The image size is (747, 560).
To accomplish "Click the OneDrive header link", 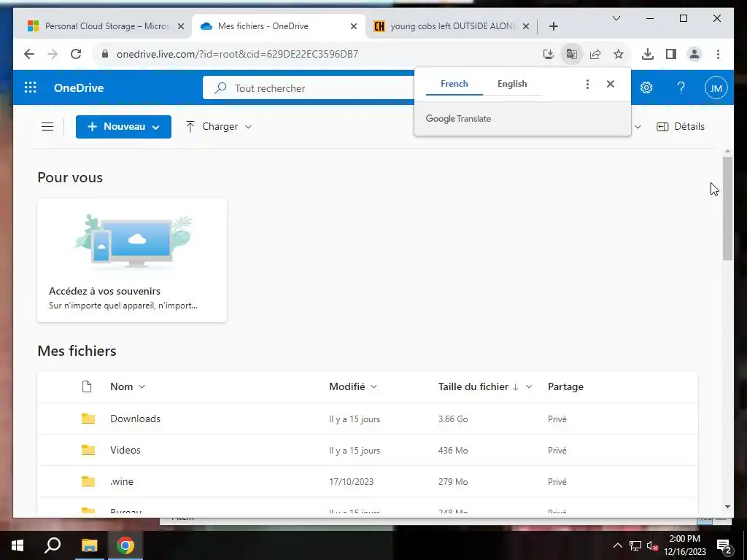I will (79, 88).
